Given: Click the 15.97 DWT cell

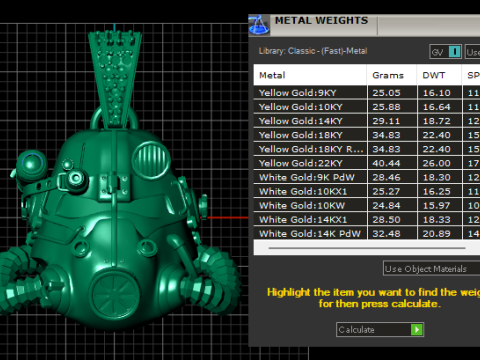Looking at the screenshot, I should [440, 205].
